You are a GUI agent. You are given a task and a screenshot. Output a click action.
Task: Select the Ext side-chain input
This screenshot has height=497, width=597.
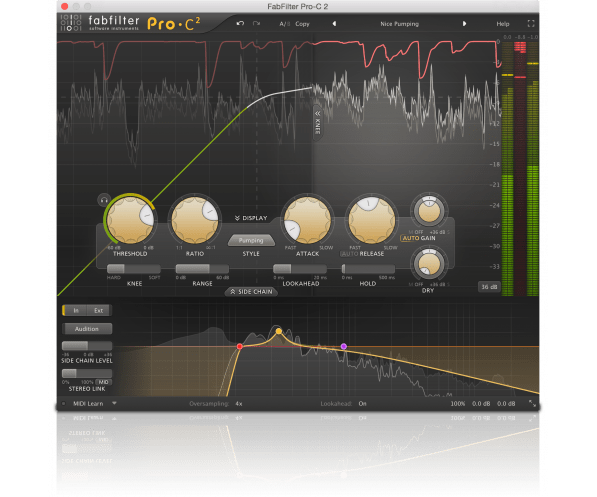click(x=99, y=311)
